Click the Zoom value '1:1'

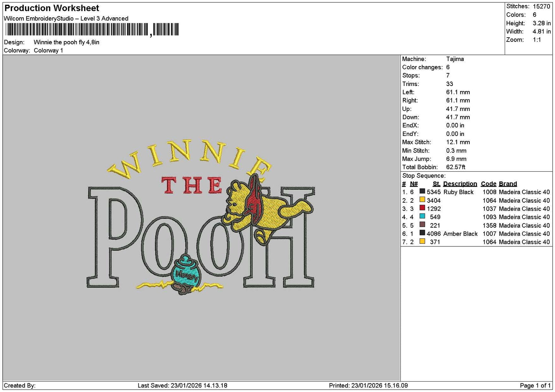click(537, 40)
